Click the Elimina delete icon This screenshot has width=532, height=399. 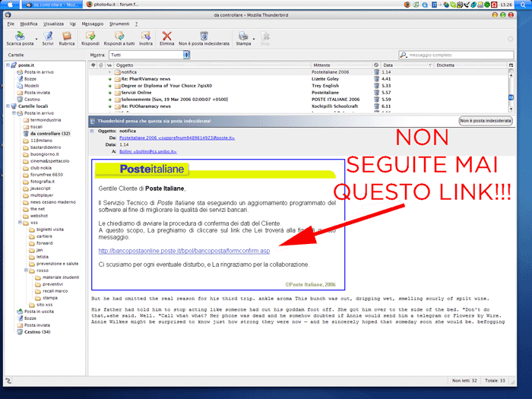point(166,36)
